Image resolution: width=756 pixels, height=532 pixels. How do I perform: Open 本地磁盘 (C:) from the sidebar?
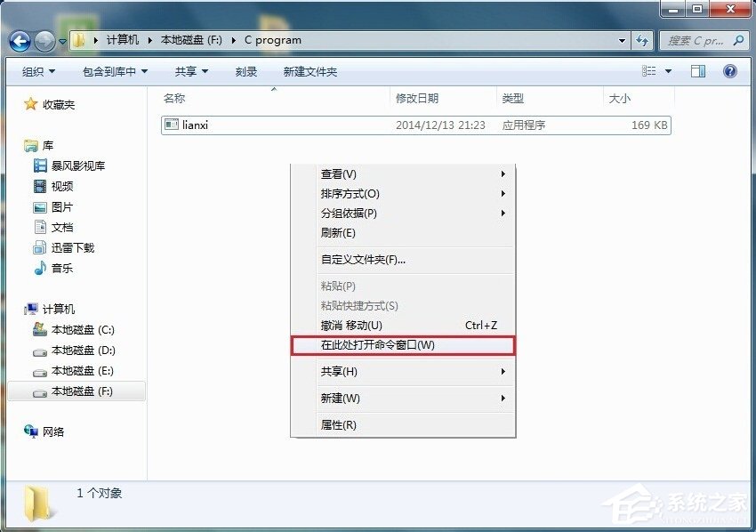(82, 329)
